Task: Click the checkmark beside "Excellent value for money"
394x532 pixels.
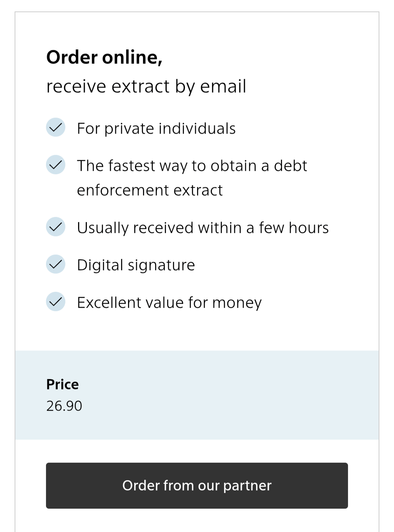Action: click(55, 302)
